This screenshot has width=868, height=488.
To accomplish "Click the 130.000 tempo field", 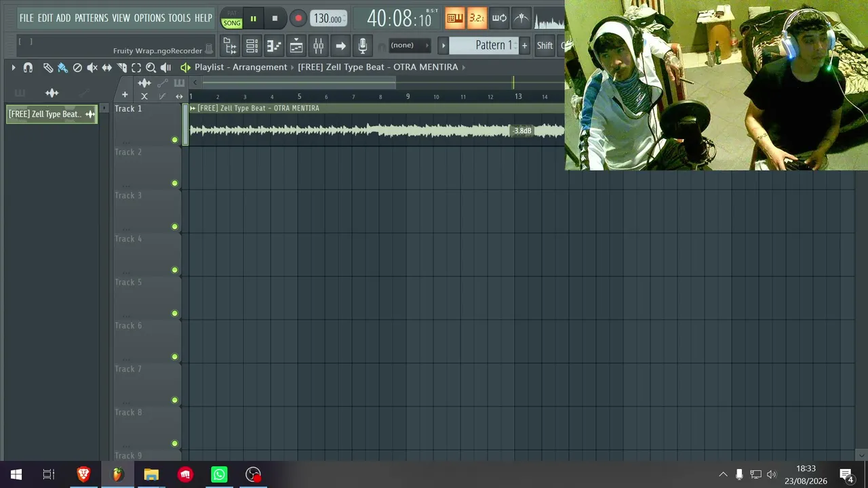I will tap(328, 19).
